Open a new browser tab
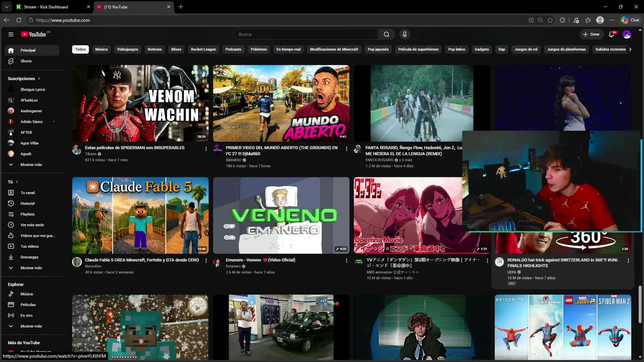644x362 pixels. [x=181, y=7]
